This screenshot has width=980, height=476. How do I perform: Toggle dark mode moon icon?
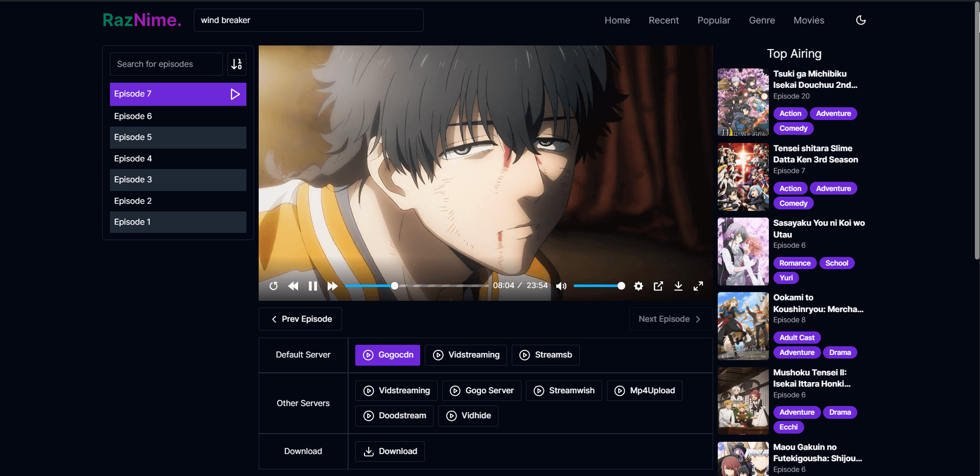(x=861, y=20)
